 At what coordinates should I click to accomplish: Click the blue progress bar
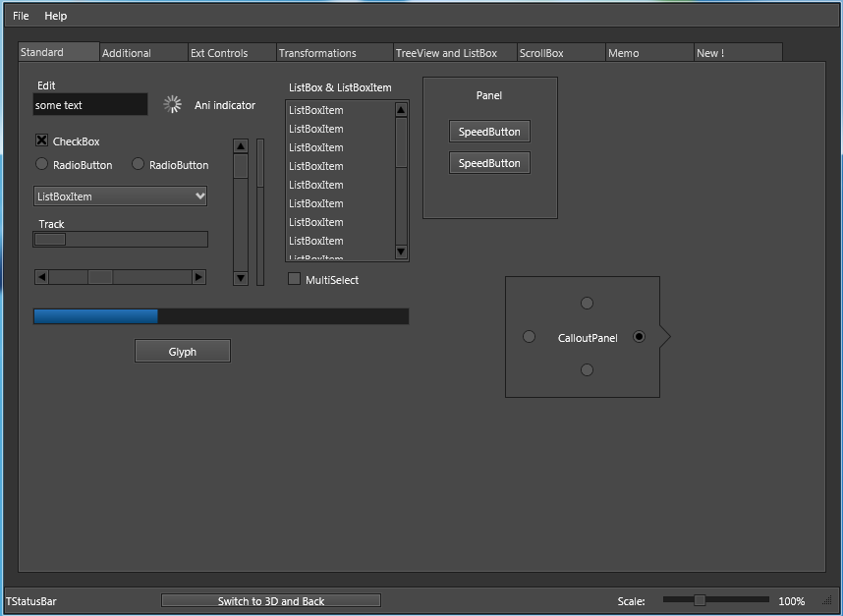tap(221, 316)
